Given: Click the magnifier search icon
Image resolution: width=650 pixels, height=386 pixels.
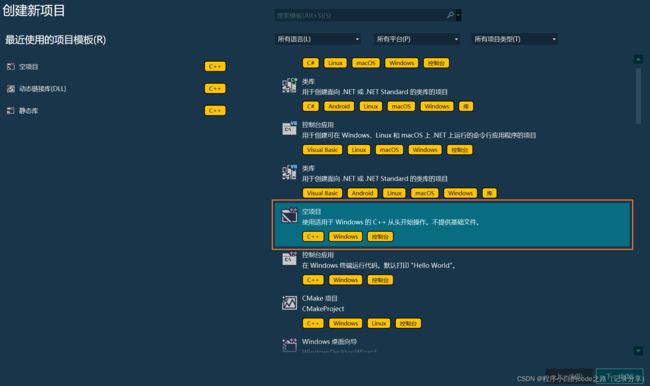Looking at the screenshot, I should (450, 15).
